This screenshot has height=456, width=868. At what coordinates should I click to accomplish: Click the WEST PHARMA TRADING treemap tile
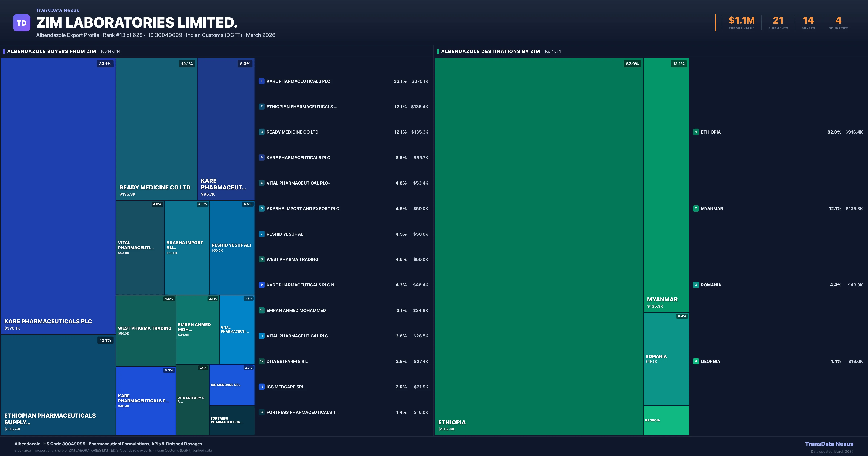pyautogui.click(x=146, y=331)
